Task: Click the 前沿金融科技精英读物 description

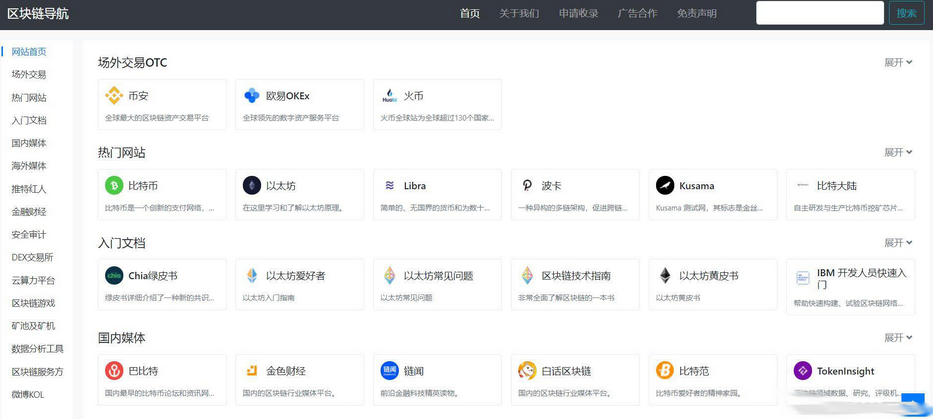Action: [419, 393]
